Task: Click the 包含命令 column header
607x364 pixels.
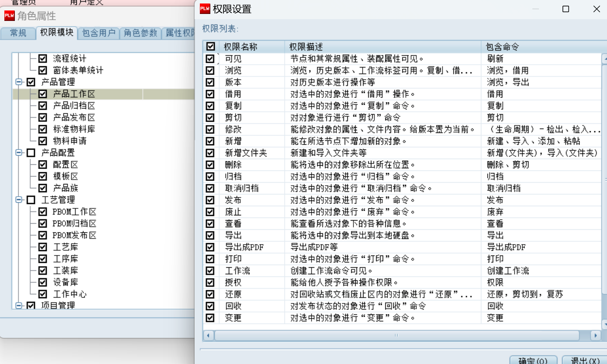Action: click(541, 47)
